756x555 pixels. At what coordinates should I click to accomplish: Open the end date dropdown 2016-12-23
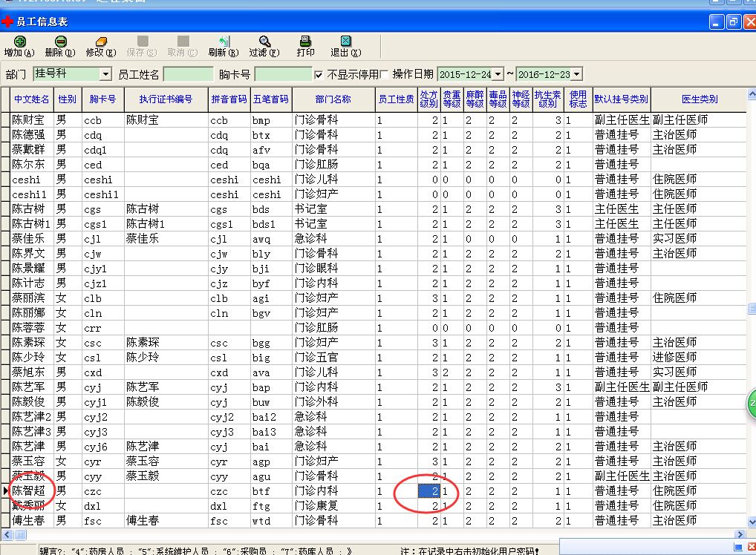[577, 74]
